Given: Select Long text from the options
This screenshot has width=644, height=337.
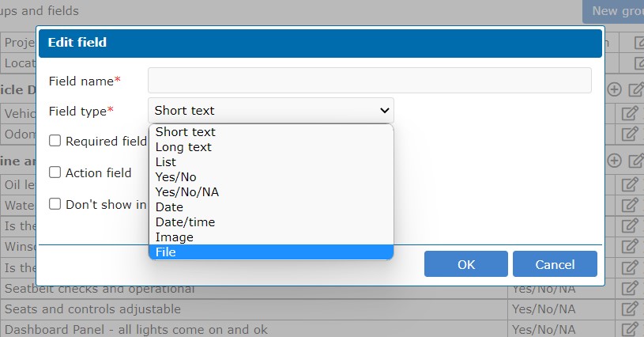Looking at the screenshot, I should click(x=183, y=147).
